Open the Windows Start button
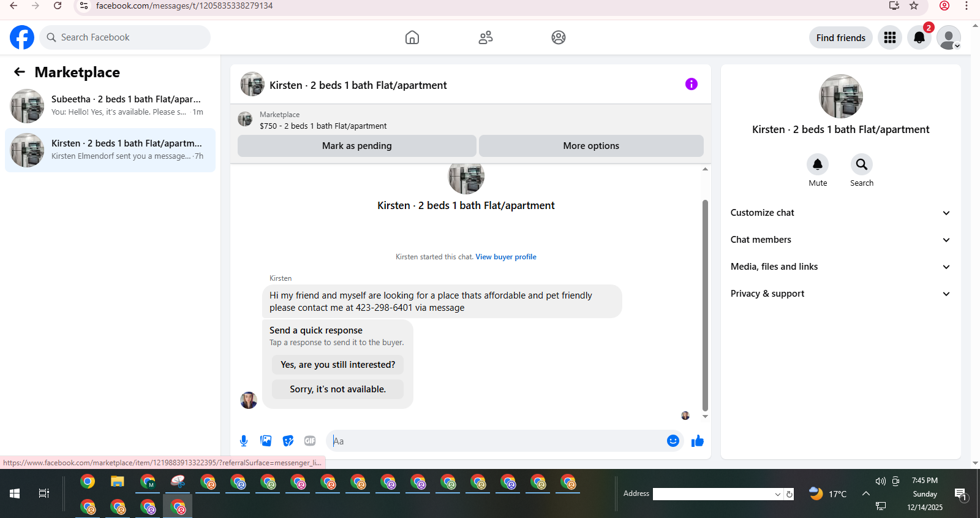Viewport: 980px width, 518px height. [15, 493]
